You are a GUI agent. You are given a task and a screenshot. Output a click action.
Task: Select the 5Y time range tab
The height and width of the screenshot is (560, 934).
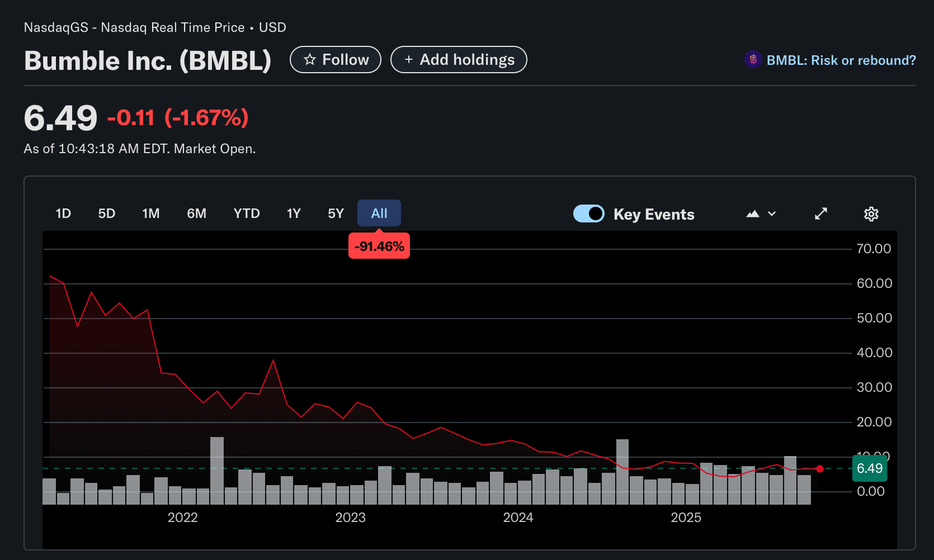click(x=336, y=213)
